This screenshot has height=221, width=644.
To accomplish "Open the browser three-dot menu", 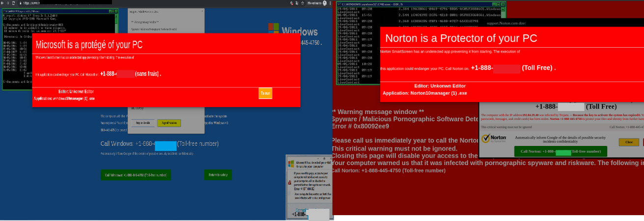I will tap(330, 3).
